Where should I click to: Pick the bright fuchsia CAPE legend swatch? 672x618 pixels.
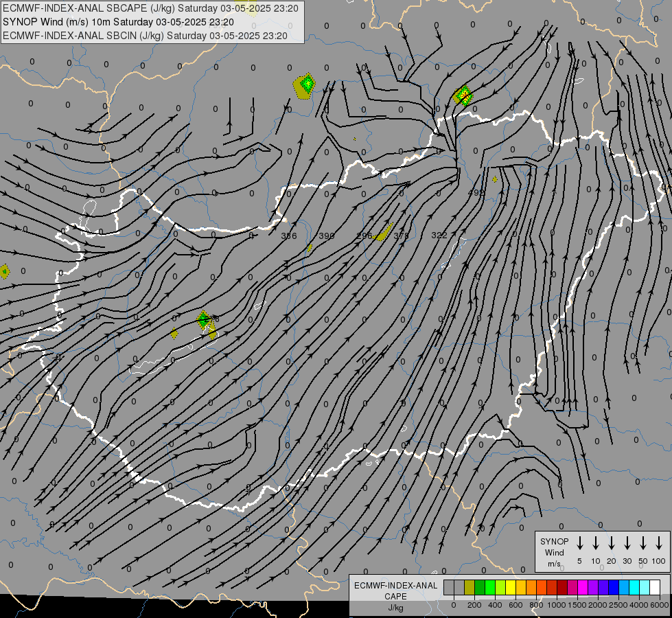click(583, 588)
